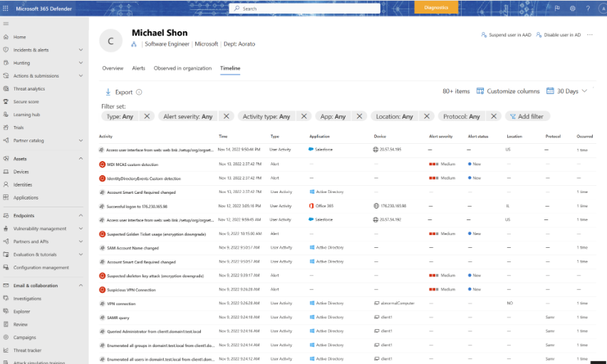Click the Explorer icon in sidebar
607x364 pixels.
6,311
